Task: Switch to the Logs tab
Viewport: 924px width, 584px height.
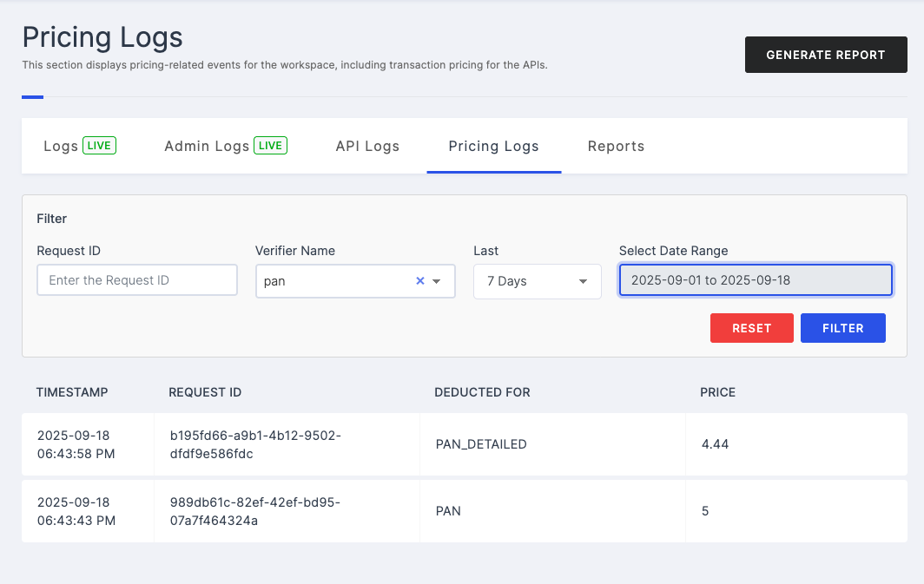Action: click(x=61, y=146)
